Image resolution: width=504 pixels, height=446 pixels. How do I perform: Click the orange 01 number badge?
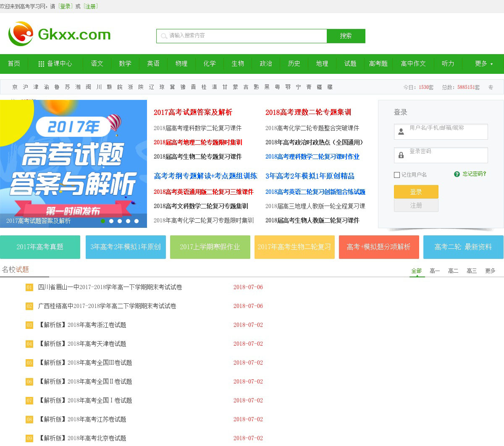click(29, 287)
